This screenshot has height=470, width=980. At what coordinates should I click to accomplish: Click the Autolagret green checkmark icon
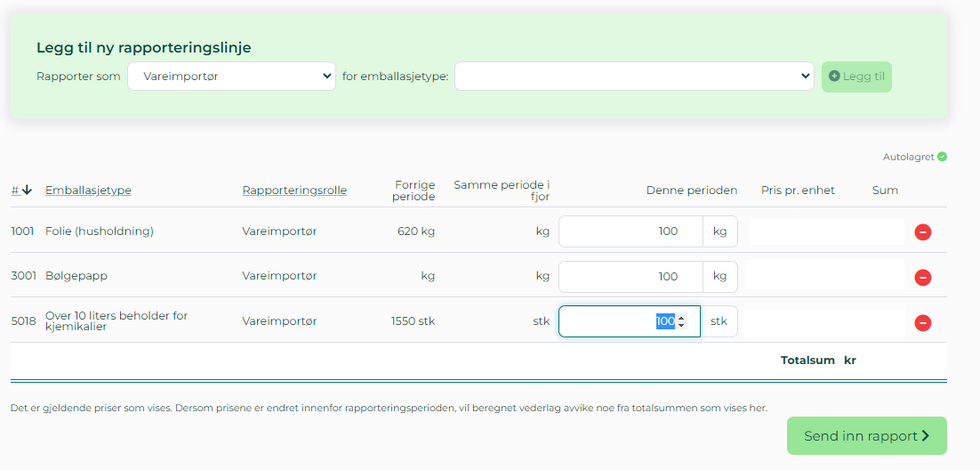[942, 157]
